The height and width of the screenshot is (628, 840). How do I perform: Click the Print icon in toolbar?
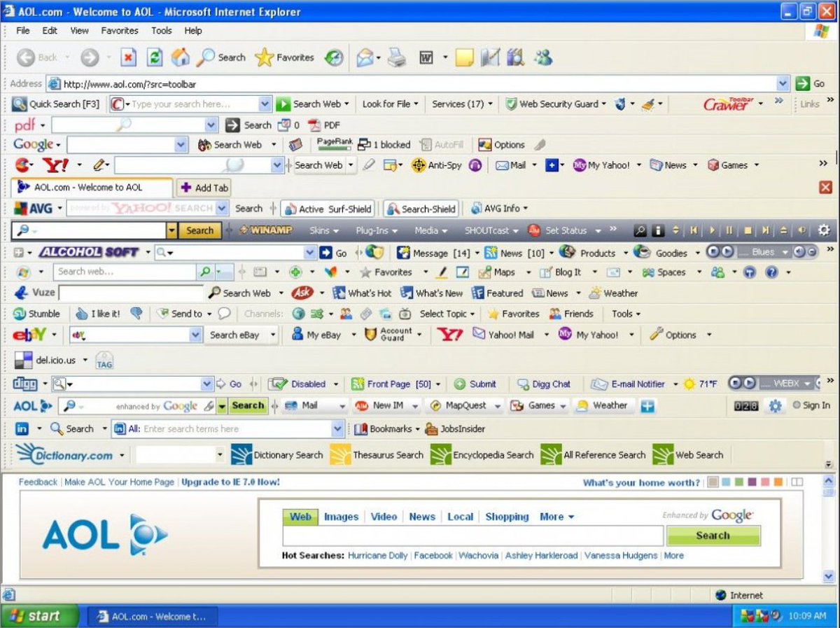coord(397,57)
